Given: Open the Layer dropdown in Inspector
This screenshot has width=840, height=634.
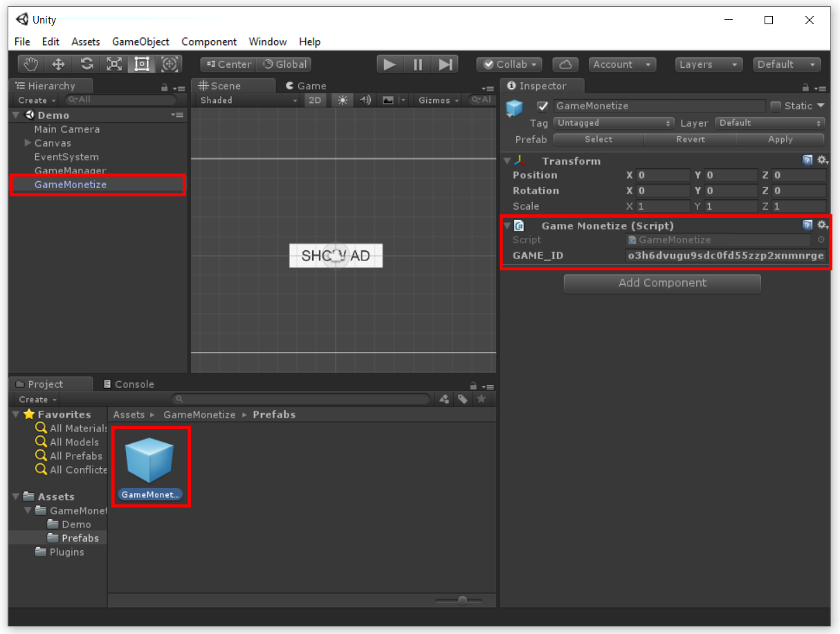Looking at the screenshot, I should (770, 123).
